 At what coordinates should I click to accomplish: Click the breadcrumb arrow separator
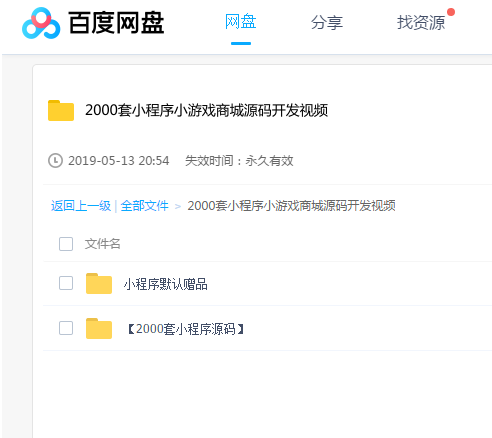coord(178,206)
